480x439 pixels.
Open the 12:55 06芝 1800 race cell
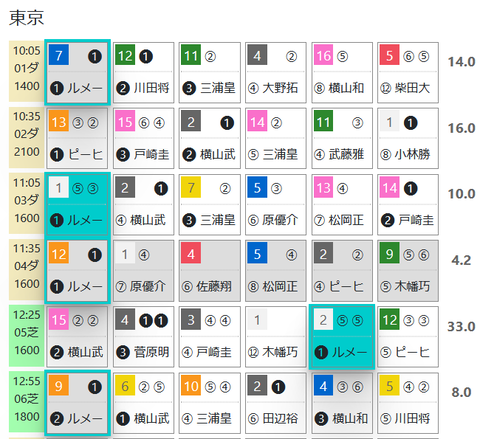(x=26, y=402)
